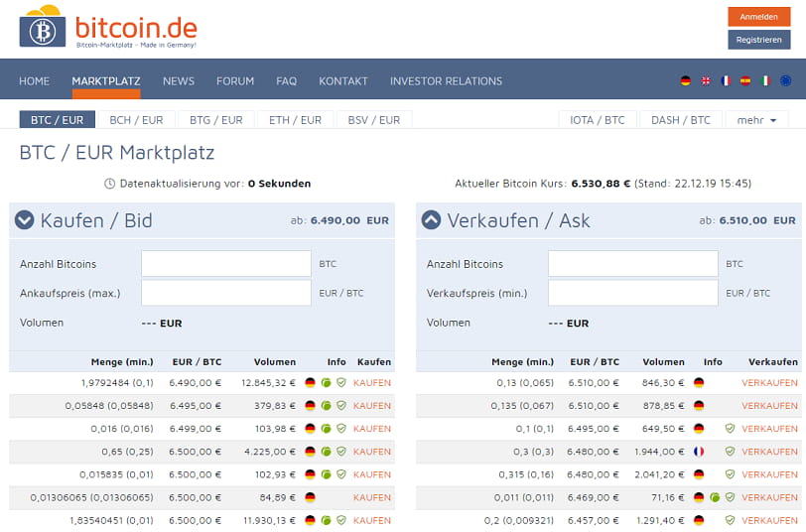Click KAUFEN in the 84,89 € row
The height and width of the screenshot is (532, 806).
[x=372, y=497]
